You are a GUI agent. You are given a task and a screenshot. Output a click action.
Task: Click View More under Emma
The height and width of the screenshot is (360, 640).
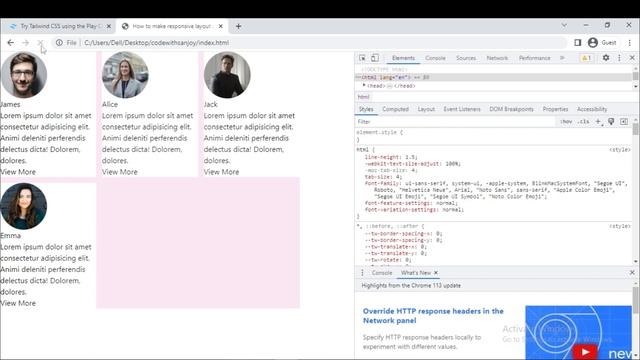pyautogui.click(x=18, y=303)
